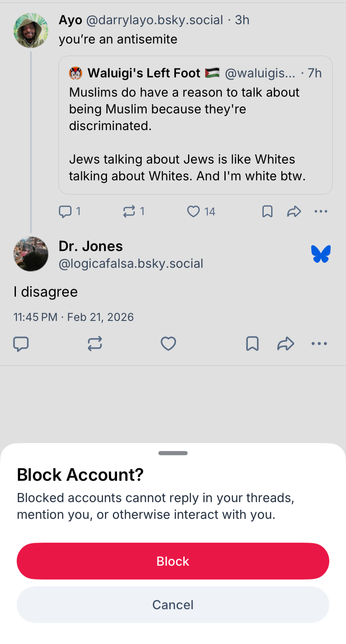Screen dimensions: 346x644
Task: Bookmark Ayo's post
Action: [x=267, y=212]
